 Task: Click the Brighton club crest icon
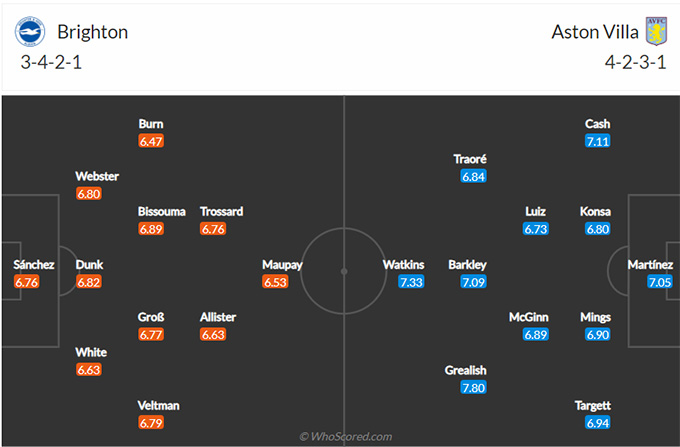30,32
